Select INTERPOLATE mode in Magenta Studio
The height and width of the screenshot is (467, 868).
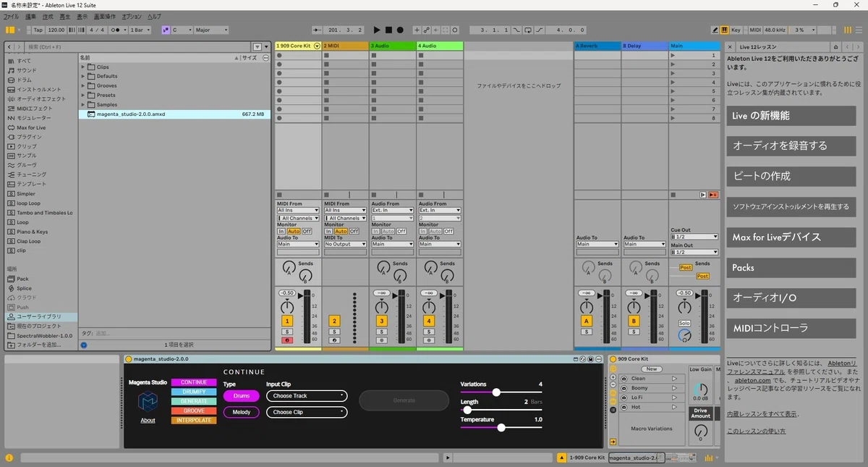[194, 420]
